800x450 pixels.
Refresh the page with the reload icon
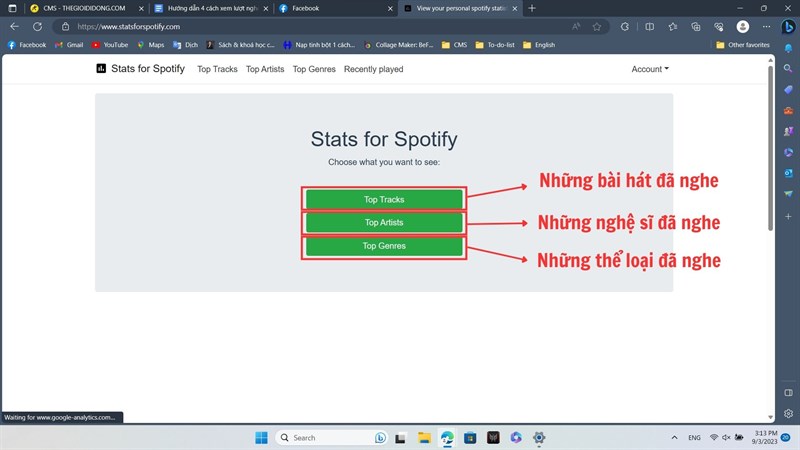(x=37, y=27)
